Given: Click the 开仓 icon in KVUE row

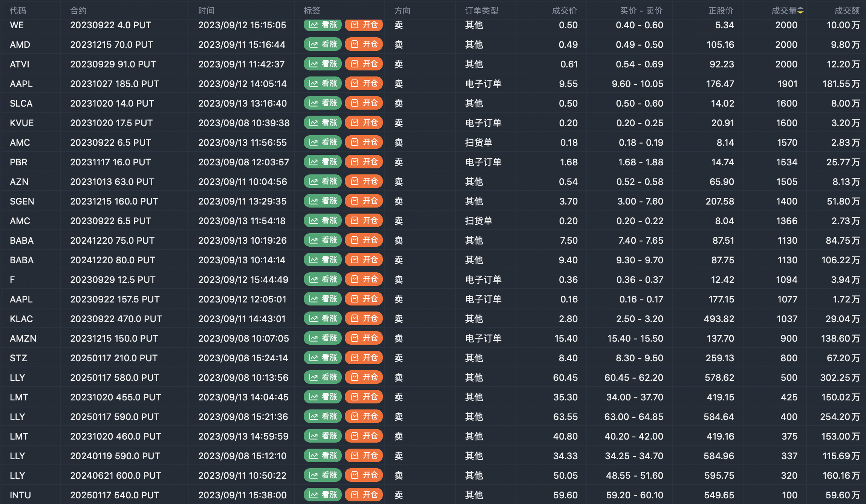Looking at the screenshot, I should 355,123.
